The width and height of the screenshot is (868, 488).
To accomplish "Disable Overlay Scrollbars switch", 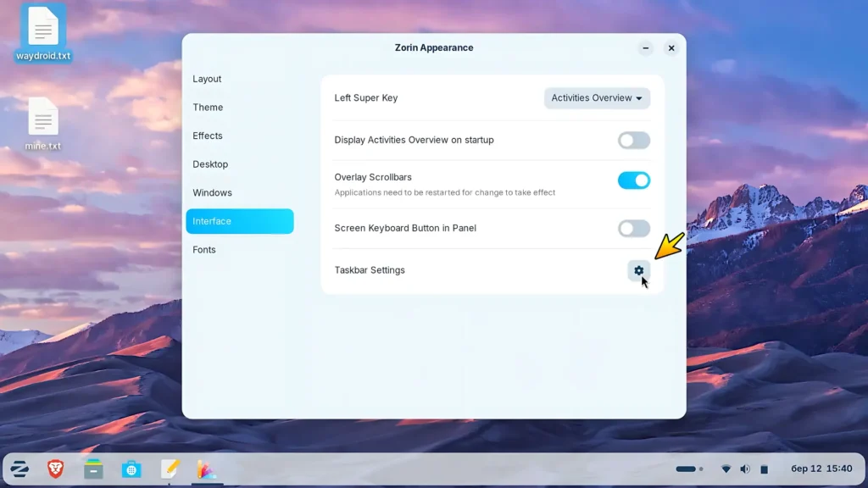I will (x=634, y=180).
